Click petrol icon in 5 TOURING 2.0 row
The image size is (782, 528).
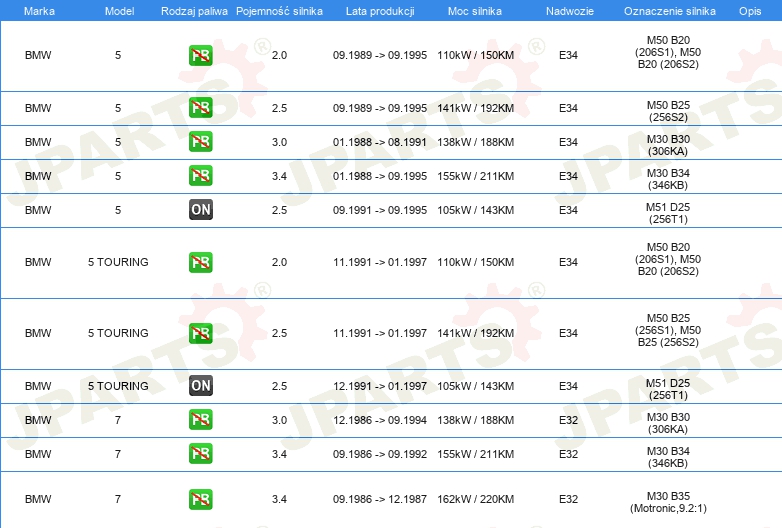(x=200, y=262)
